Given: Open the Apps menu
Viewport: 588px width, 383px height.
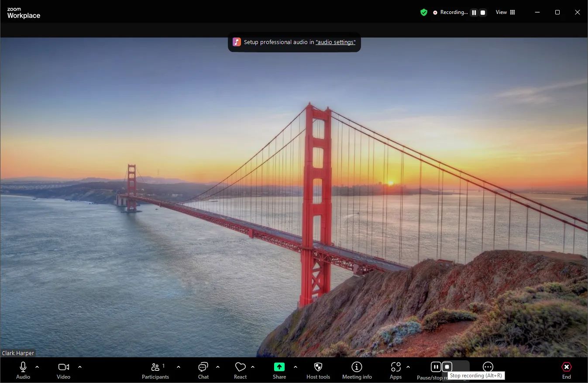Looking at the screenshot, I should point(395,370).
